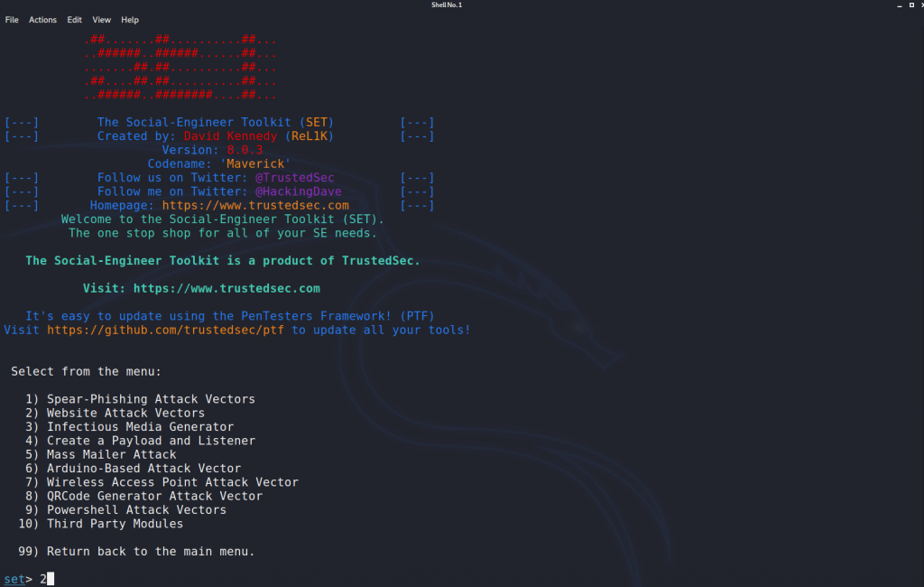Open the Actions menu
This screenshot has height=587, width=924.
[x=43, y=20]
